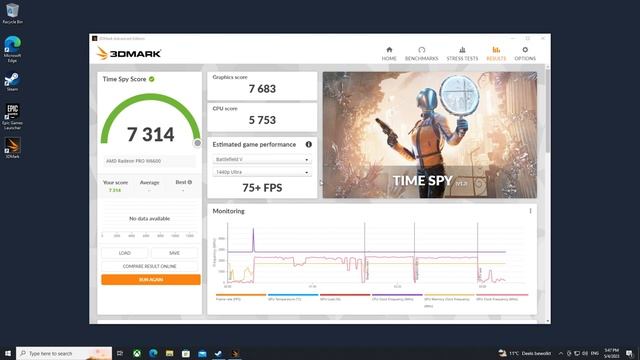The height and width of the screenshot is (360, 640).
Task: Show hidden system tray icons
Action: (560, 353)
